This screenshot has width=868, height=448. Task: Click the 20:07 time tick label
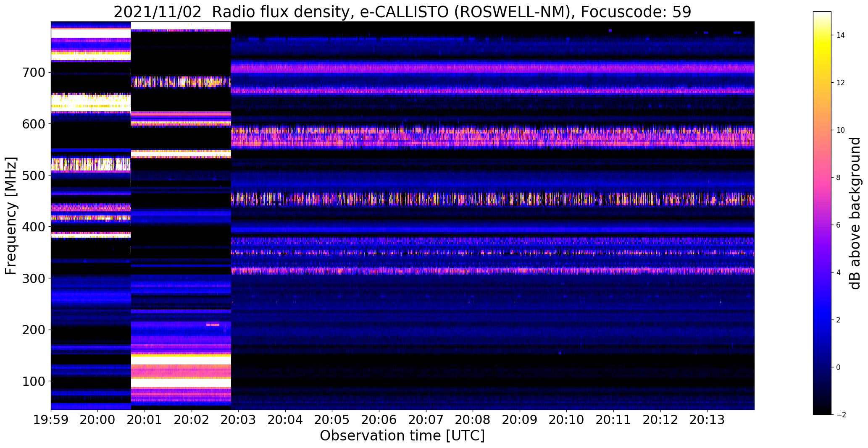426,420
